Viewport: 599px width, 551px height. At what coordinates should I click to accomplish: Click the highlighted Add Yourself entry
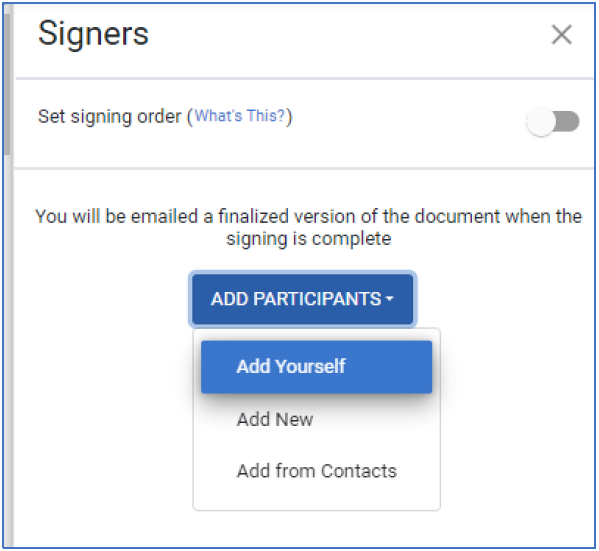[316, 367]
